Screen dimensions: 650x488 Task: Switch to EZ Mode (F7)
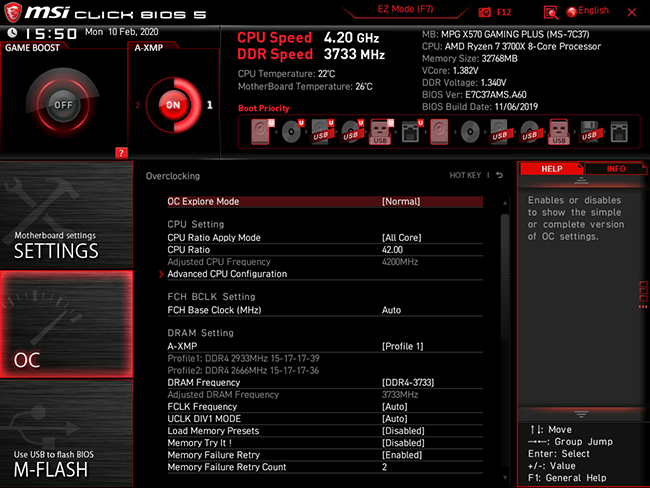[405, 9]
